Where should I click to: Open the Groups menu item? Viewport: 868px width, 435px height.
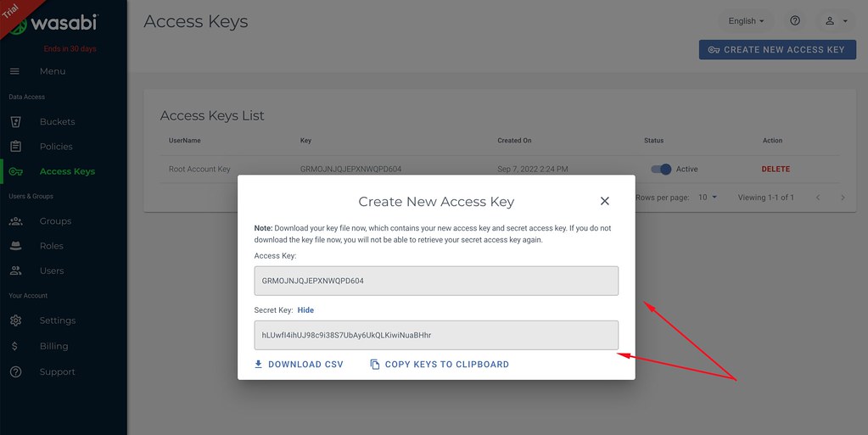coord(55,221)
